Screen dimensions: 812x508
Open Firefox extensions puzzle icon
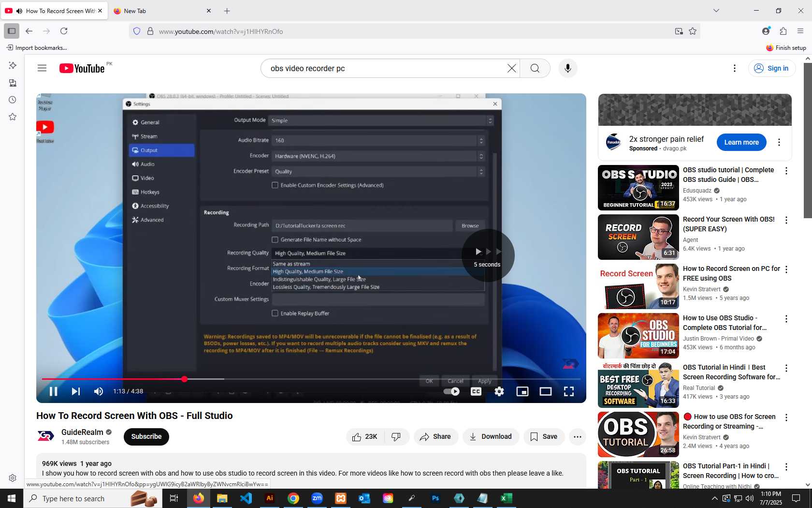tap(783, 31)
